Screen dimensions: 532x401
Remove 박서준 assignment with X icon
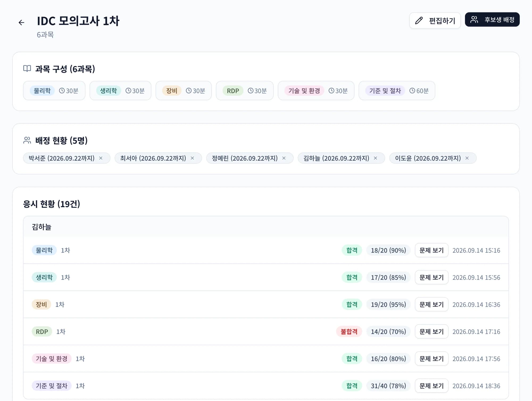[101, 158]
